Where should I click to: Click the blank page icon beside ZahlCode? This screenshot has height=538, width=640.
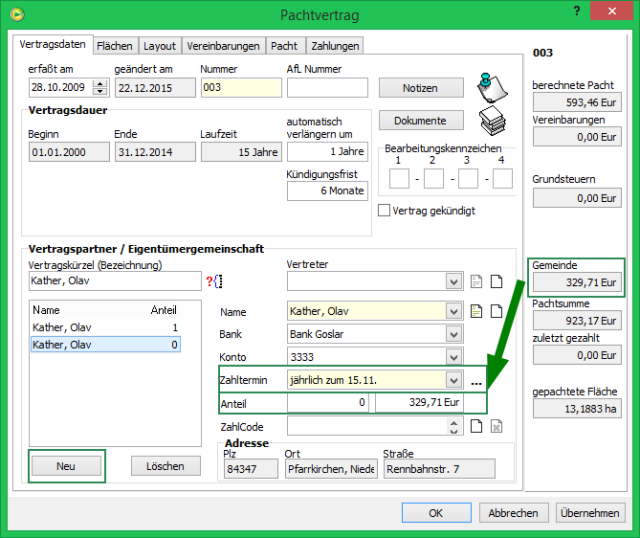(478, 427)
